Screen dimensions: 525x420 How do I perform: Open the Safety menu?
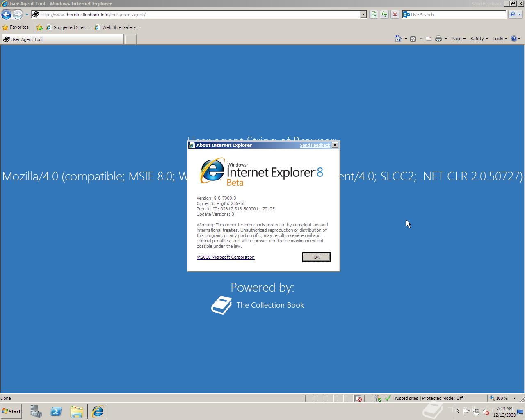point(479,39)
